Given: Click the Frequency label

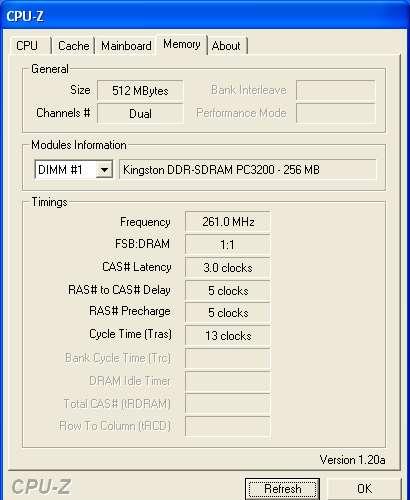Looking at the screenshot, I should (145, 222).
